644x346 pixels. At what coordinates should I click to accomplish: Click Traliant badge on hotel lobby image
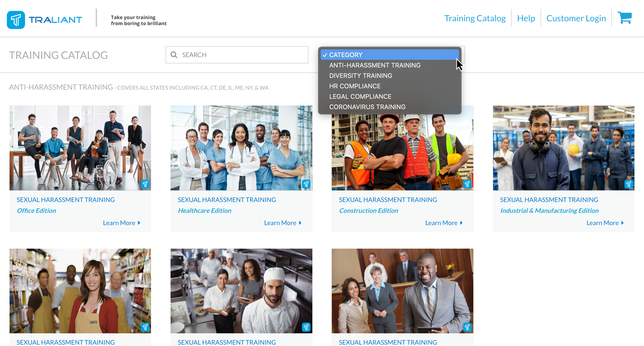coord(467,327)
